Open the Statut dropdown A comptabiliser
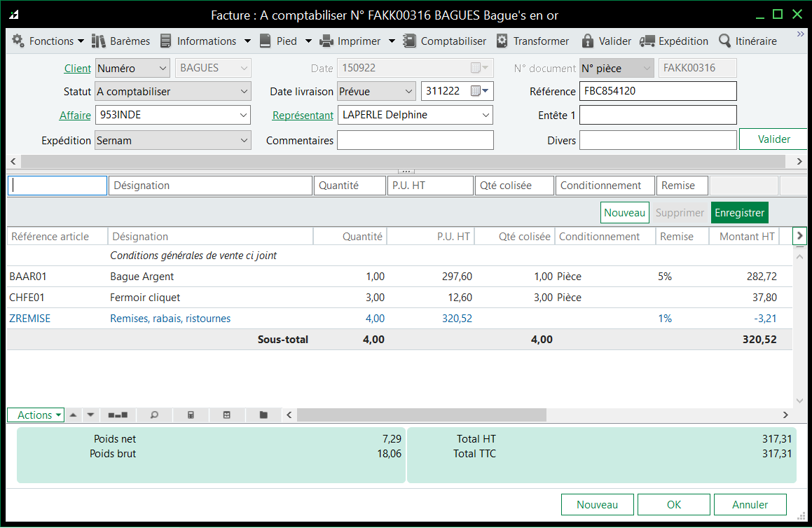 coord(173,92)
